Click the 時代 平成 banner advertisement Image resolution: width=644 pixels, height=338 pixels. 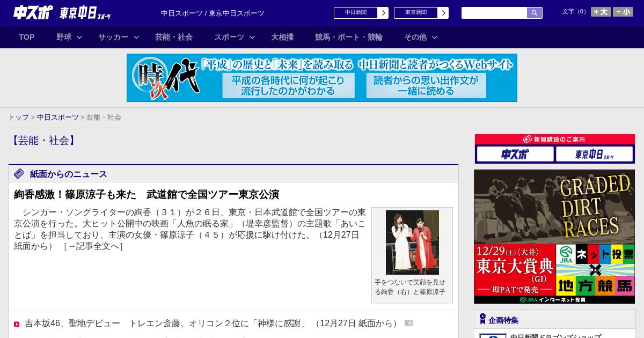coord(322,78)
